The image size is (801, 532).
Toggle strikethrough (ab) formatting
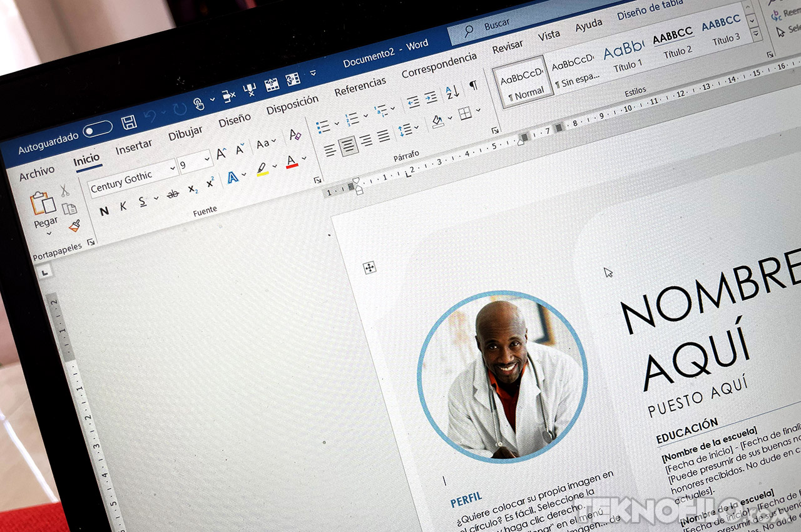pos(173,194)
